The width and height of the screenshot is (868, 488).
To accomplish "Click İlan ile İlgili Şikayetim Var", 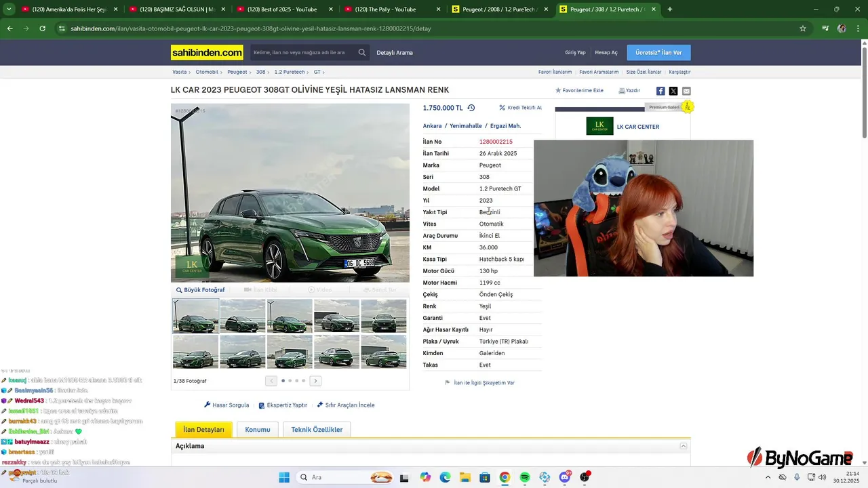I will click(480, 383).
